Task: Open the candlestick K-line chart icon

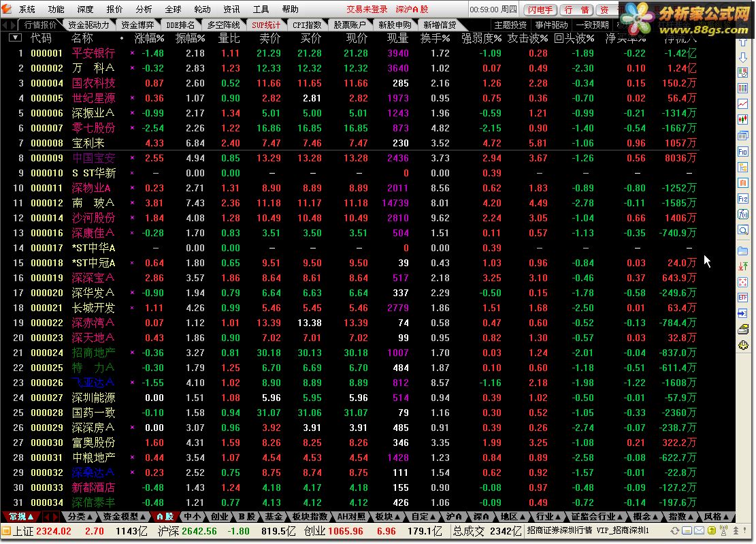Action: [743, 119]
